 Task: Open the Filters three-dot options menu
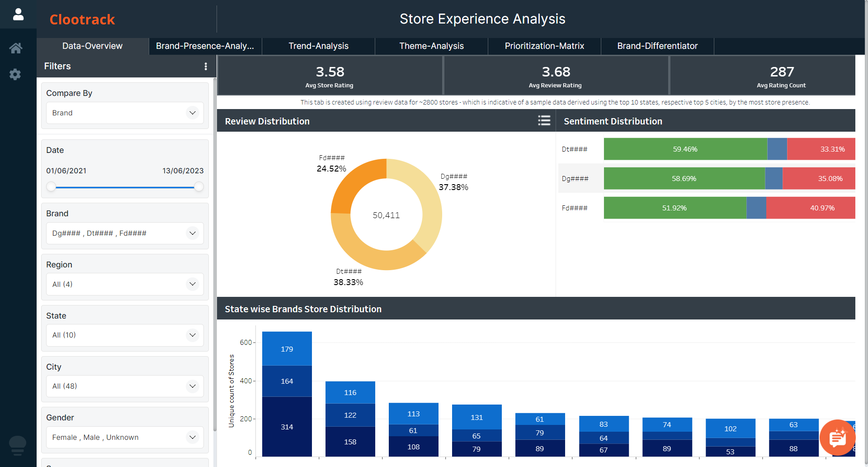point(206,67)
